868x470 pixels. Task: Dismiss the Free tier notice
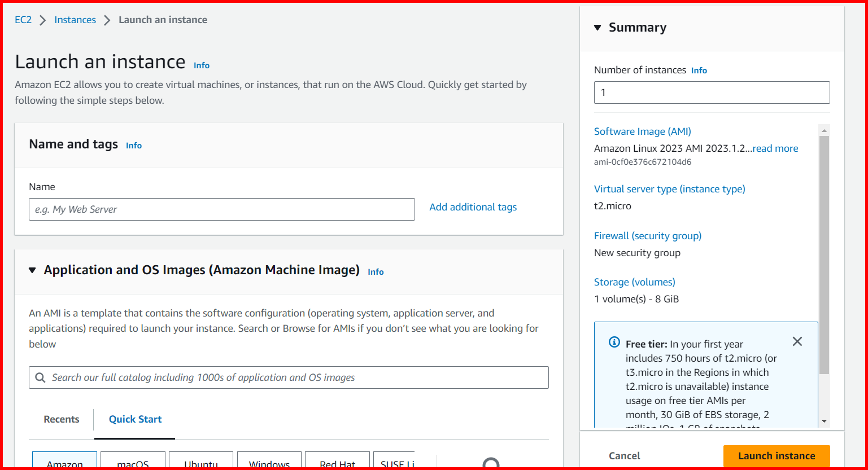tap(797, 341)
